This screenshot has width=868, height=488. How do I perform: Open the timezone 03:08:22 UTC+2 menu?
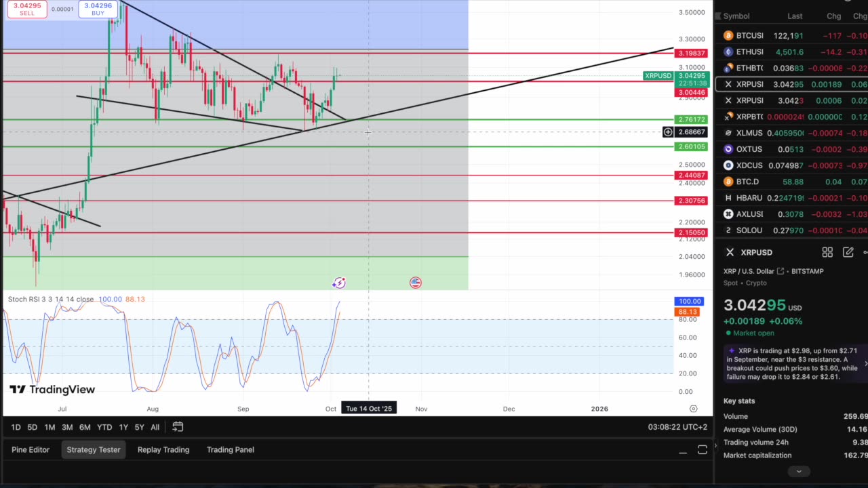[x=677, y=427]
